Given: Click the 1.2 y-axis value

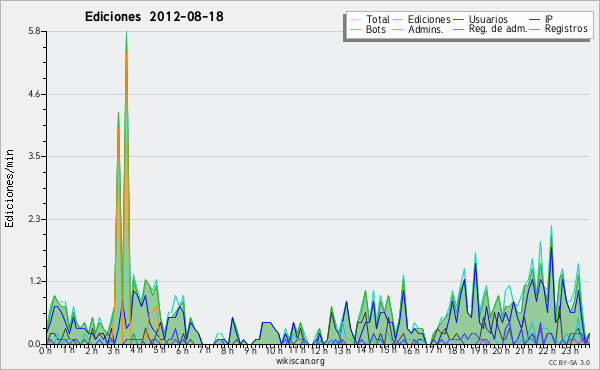Looking at the screenshot, I should point(34,282).
